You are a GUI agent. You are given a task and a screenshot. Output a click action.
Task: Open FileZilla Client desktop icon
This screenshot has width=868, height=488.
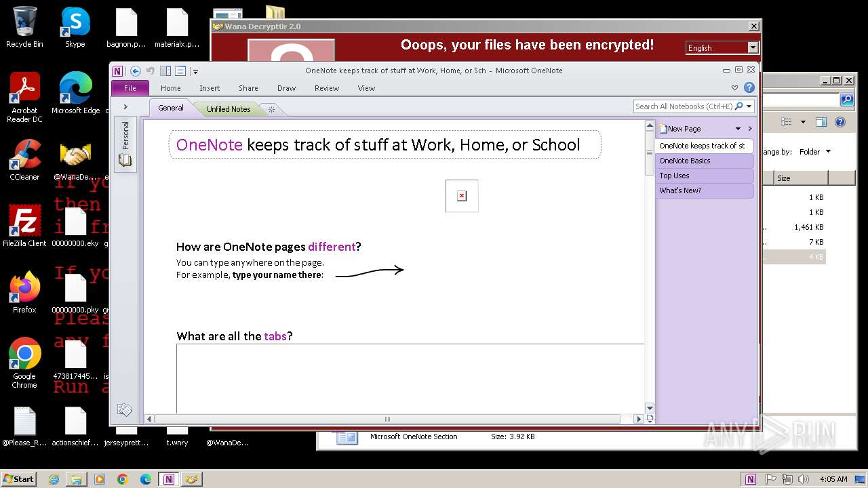24,226
